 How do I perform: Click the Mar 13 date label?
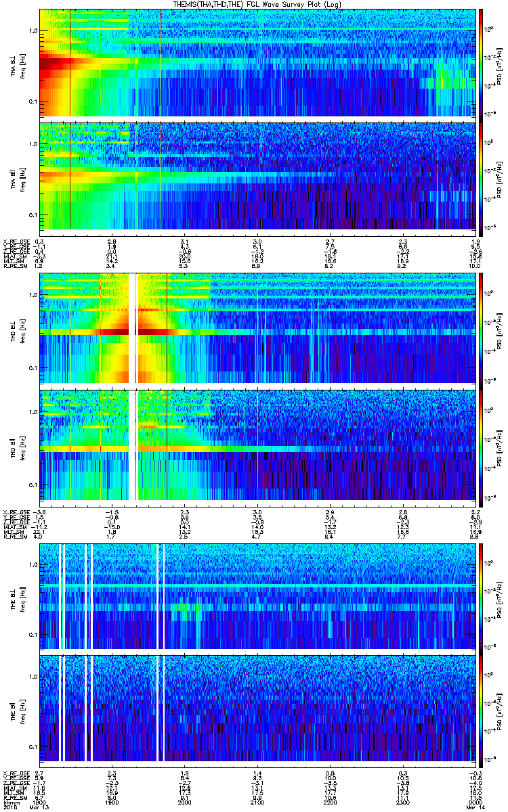point(40,807)
